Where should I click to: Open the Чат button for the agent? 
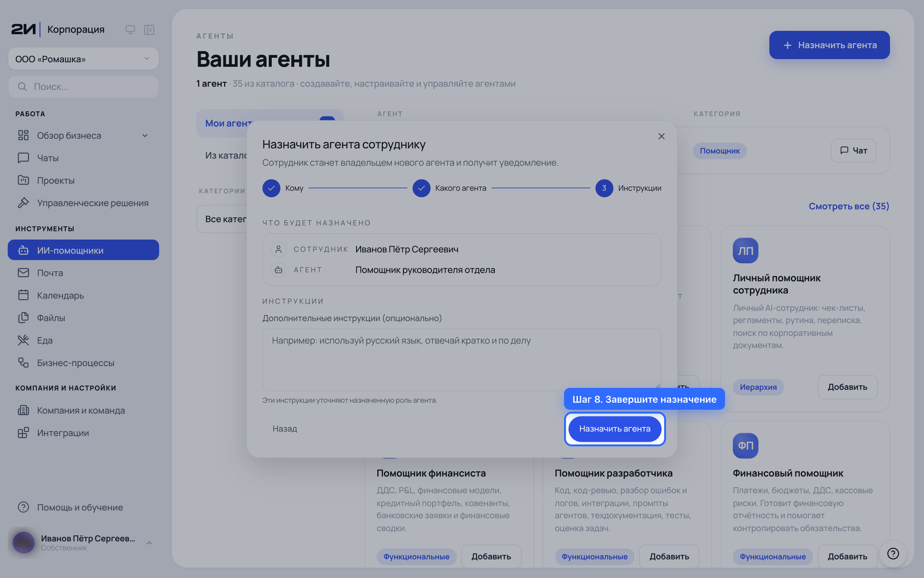click(853, 151)
